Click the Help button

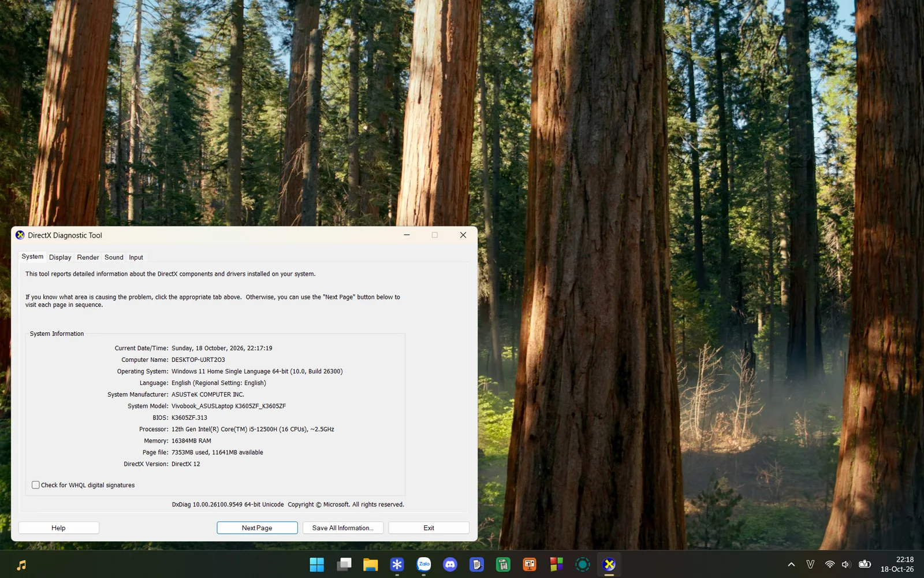58,528
